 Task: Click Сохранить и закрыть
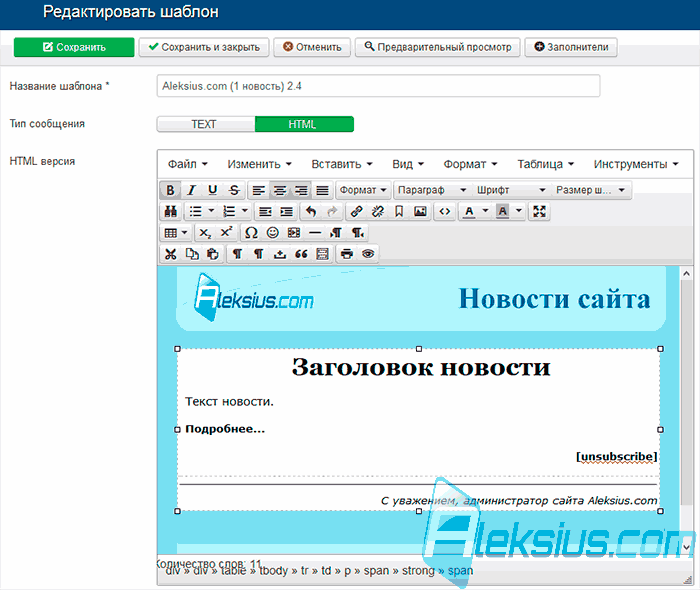click(x=204, y=47)
